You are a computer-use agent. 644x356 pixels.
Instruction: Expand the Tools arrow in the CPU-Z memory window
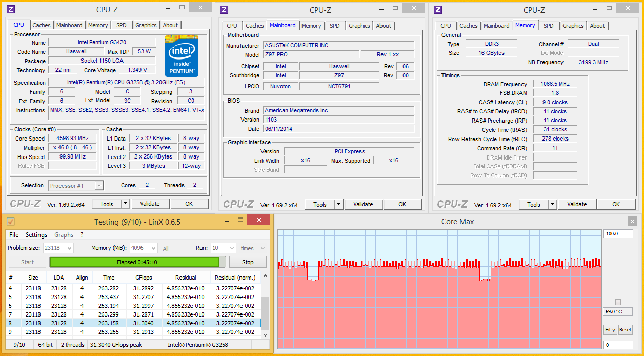(552, 204)
